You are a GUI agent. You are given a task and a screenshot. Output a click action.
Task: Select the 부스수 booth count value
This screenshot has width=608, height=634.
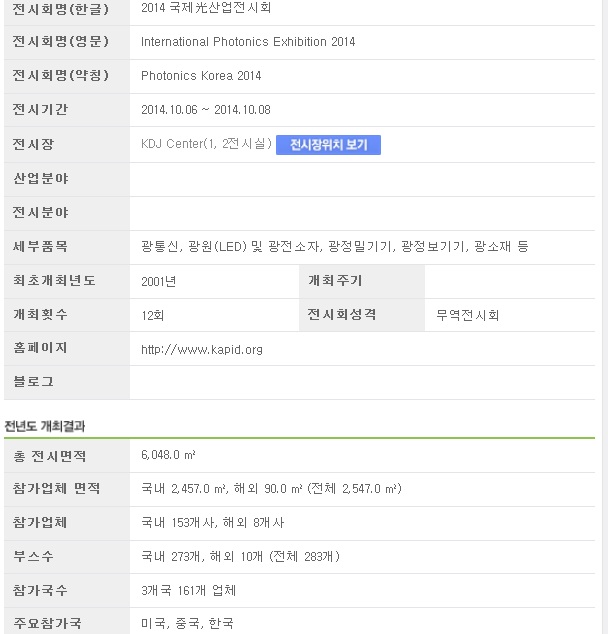240,556
